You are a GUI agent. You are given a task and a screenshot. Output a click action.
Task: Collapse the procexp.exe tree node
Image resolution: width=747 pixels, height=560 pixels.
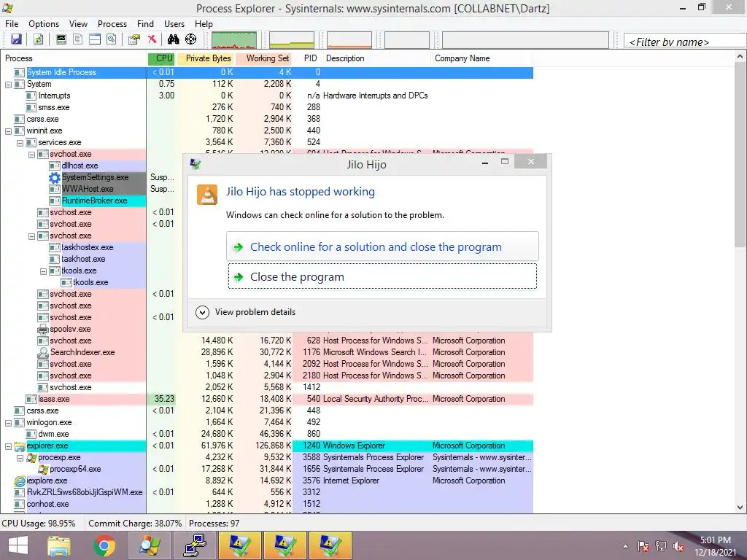point(20,458)
